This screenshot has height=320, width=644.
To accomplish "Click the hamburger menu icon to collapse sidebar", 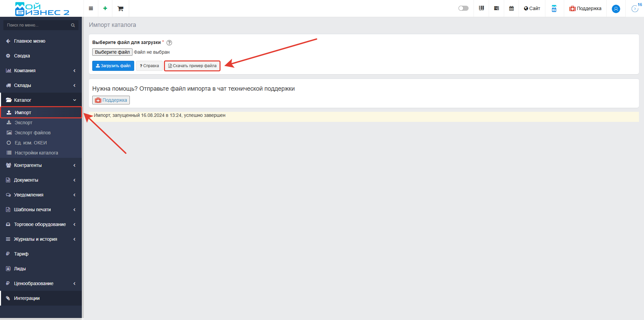I will tap(91, 8).
